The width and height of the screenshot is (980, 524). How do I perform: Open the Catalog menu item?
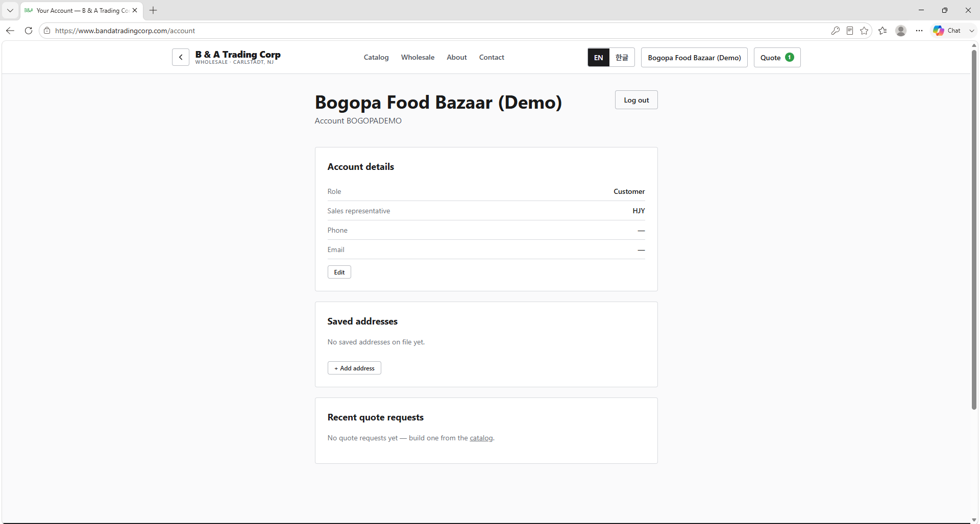[376, 57]
